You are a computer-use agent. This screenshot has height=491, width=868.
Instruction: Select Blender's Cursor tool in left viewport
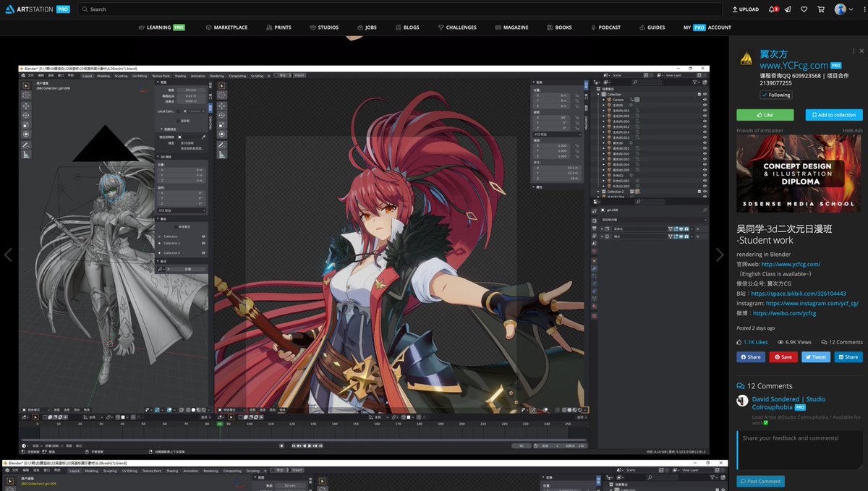(x=26, y=95)
